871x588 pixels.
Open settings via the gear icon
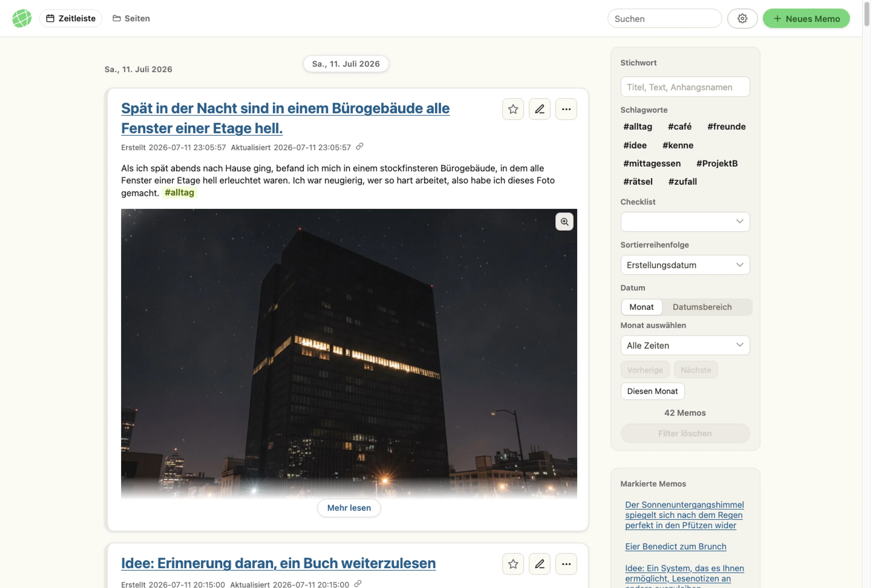742,18
